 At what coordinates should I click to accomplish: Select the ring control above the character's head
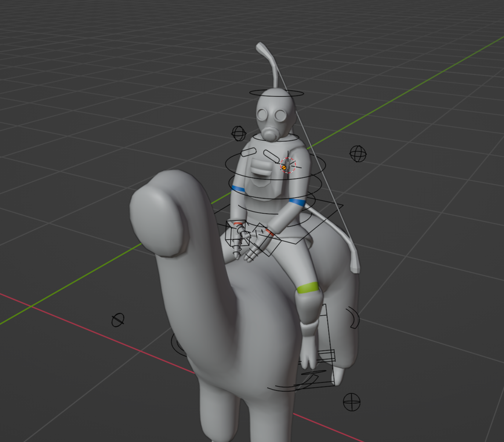coord(277,93)
